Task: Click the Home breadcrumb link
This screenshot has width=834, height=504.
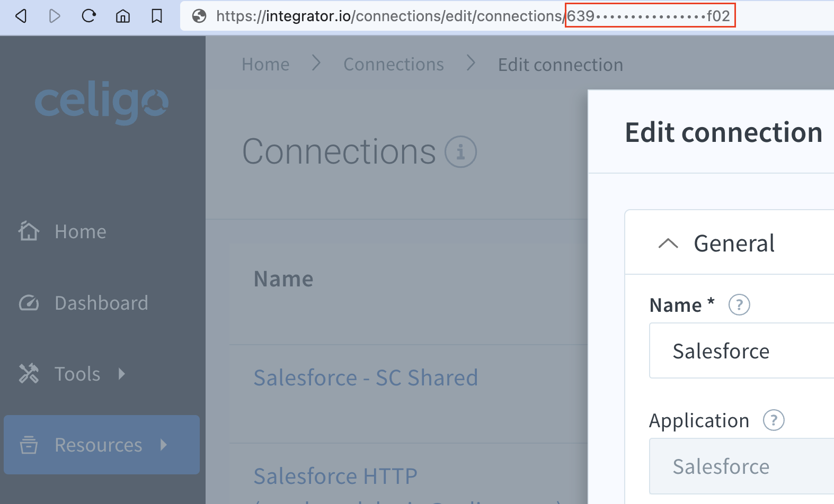Action: (265, 65)
